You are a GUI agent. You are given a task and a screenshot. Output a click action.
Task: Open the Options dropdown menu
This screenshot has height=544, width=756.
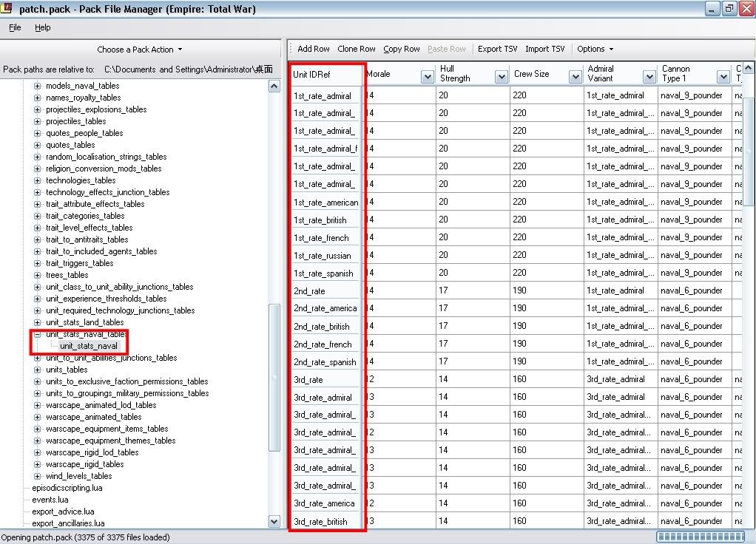pyautogui.click(x=595, y=49)
